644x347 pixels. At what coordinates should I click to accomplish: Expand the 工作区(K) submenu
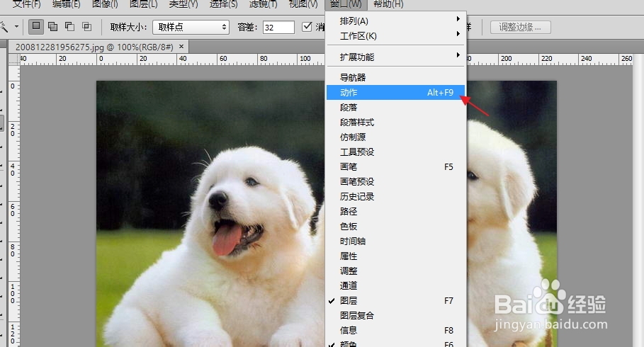point(395,35)
